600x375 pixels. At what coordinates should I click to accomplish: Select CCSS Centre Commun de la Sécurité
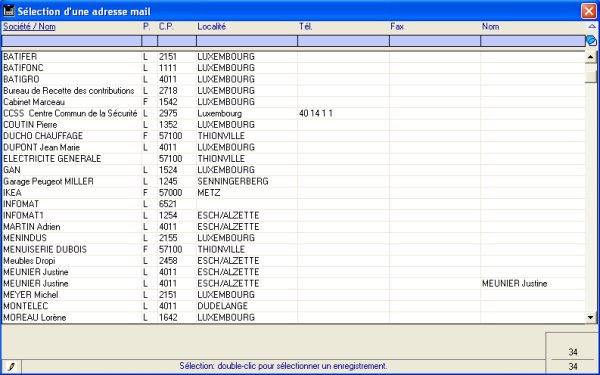(293, 113)
